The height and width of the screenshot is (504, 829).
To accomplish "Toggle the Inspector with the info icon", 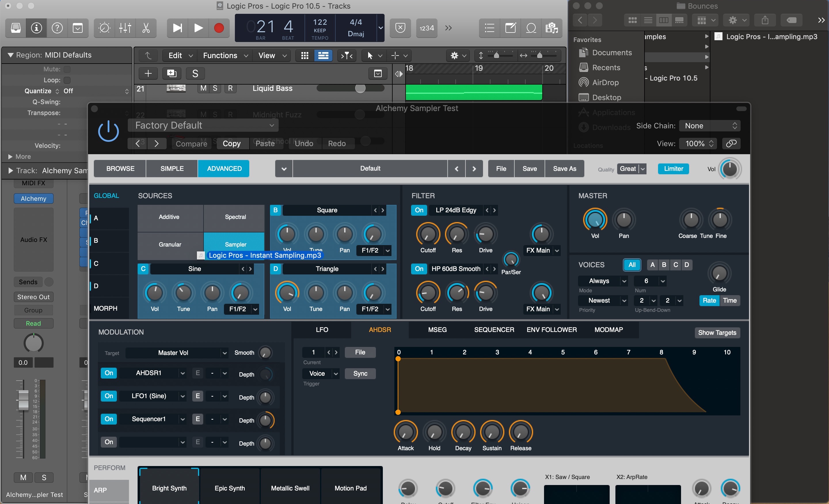I will 36,28.
